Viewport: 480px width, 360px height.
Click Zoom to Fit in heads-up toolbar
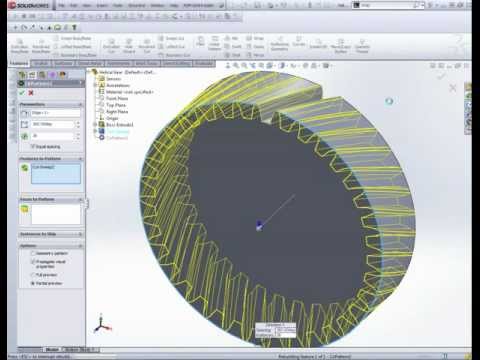(x=236, y=66)
